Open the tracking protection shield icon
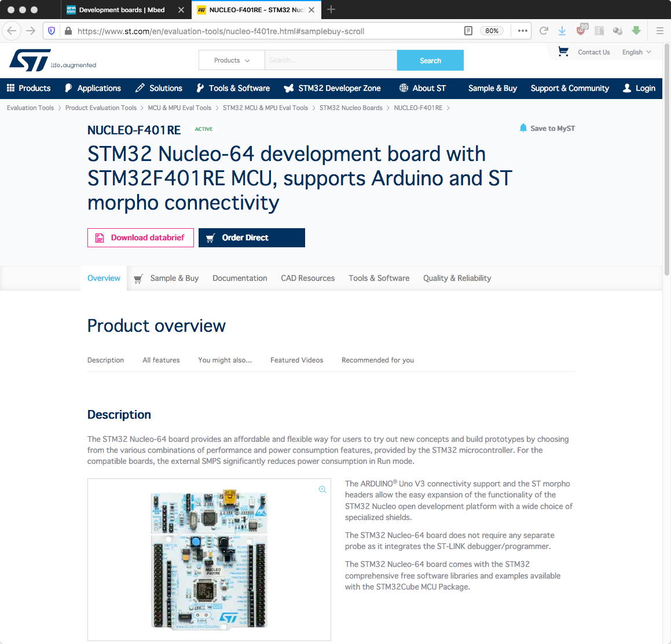 pyautogui.click(x=52, y=31)
